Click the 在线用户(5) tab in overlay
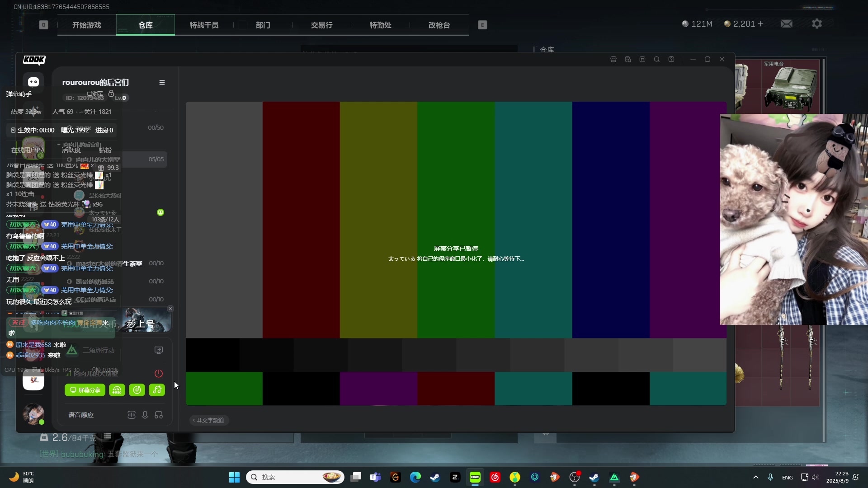Viewport: 868px width, 488px height. point(28,150)
